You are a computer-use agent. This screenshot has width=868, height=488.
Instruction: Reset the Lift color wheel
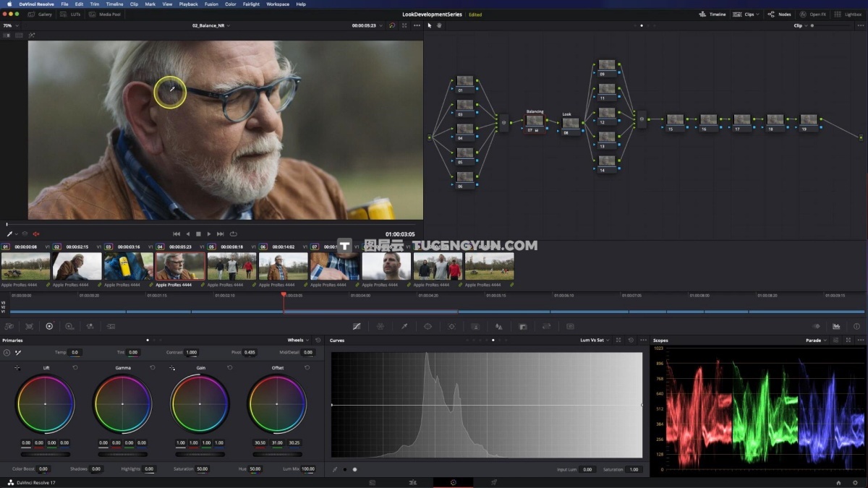pyautogui.click(x=75, y=367)
